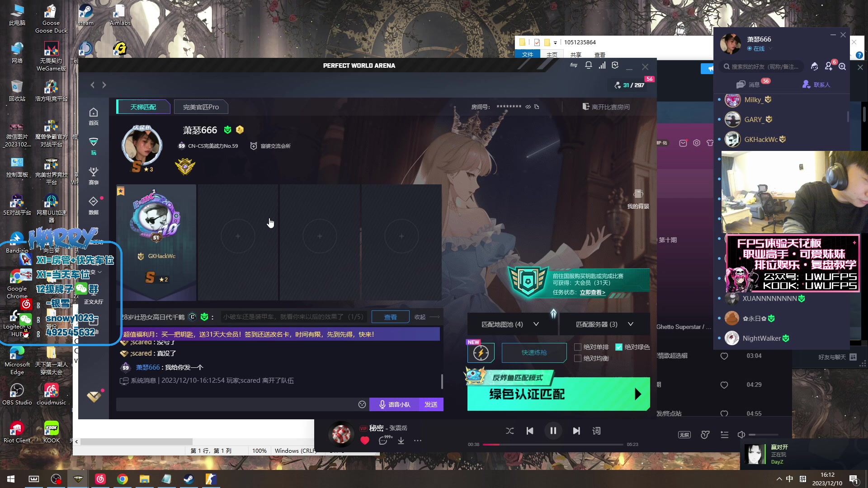Click the add friend icon in contacts panel
The height and width of the screenshot is (488, 868).
click(829, 66)
